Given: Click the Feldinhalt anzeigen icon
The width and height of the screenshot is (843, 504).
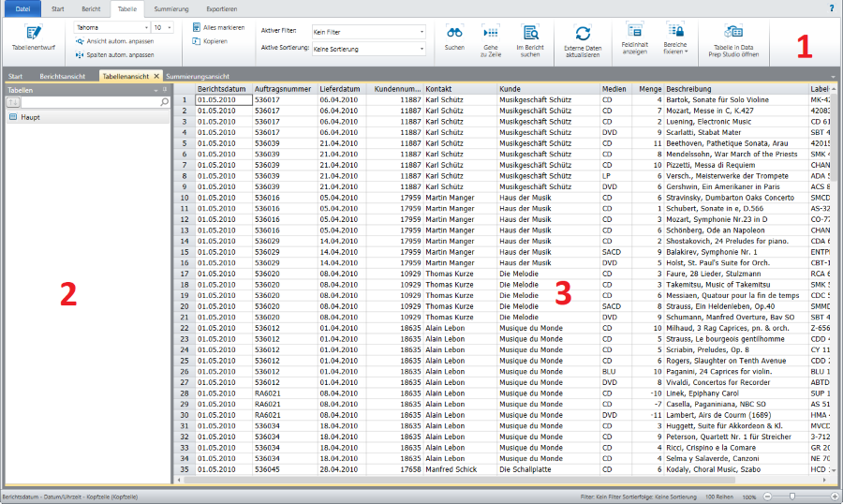Looking at the screenshot, I should pos(634,31).
